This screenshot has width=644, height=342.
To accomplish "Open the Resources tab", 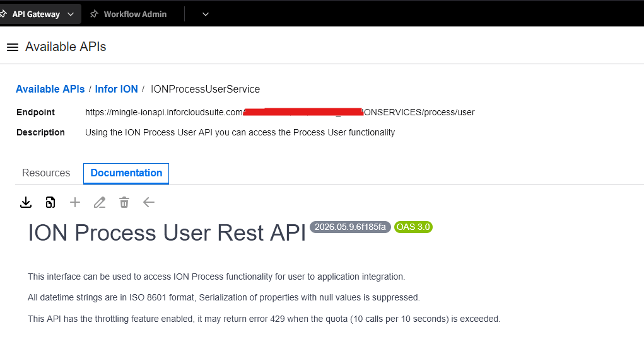I will pyautogui.click(x=46, y=173).
